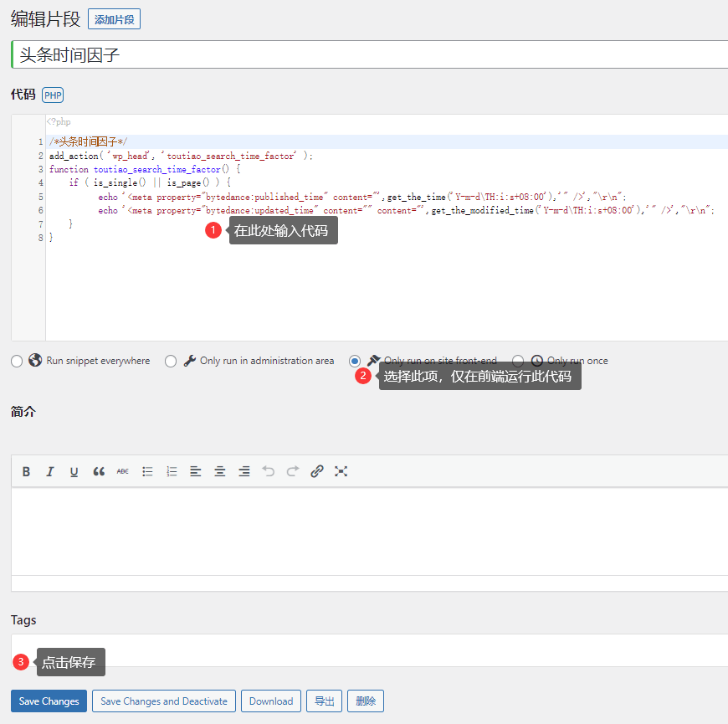Undo last edit in description
This screenshot has width=728, height=724.
coord(269,471)
